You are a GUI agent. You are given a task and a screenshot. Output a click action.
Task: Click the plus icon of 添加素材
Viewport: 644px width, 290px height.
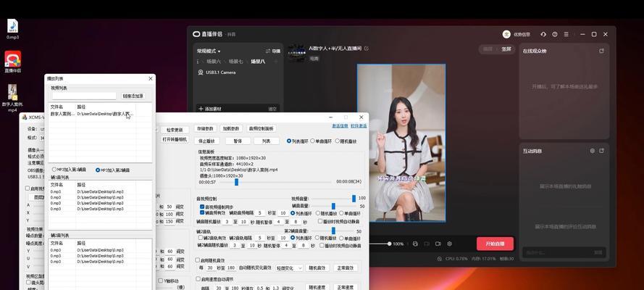201,109
